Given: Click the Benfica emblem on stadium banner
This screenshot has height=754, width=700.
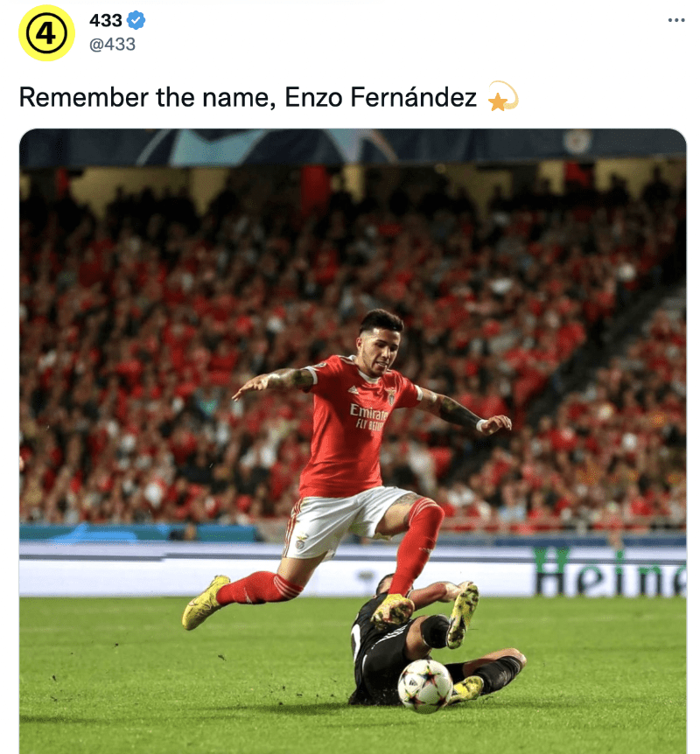Looking at the screenshot, I should coord(577,142).
